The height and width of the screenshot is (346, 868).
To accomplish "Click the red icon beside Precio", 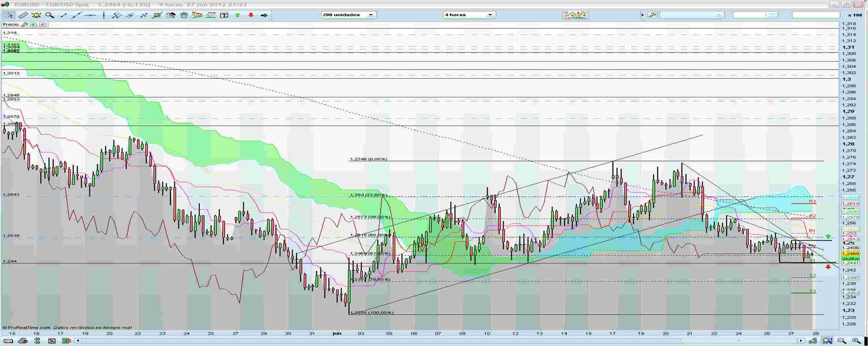I will pyautogui.click(x=42, y=25).
